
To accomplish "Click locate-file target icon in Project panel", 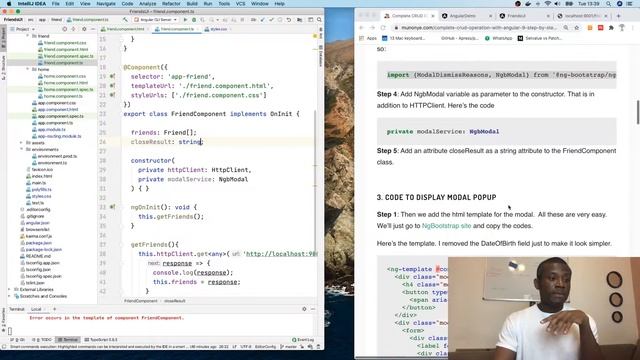I will click(64, 29).
